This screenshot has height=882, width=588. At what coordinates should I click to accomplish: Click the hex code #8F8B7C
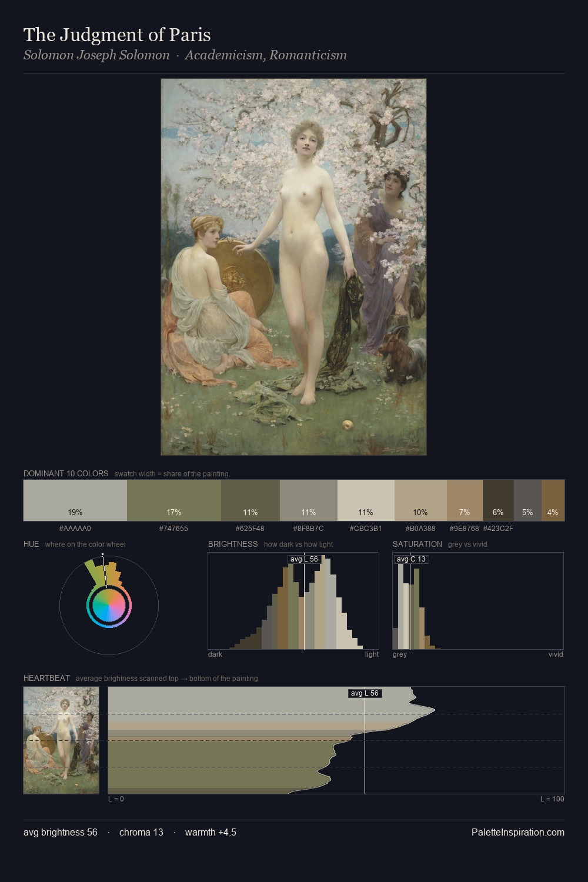(309, 529)
